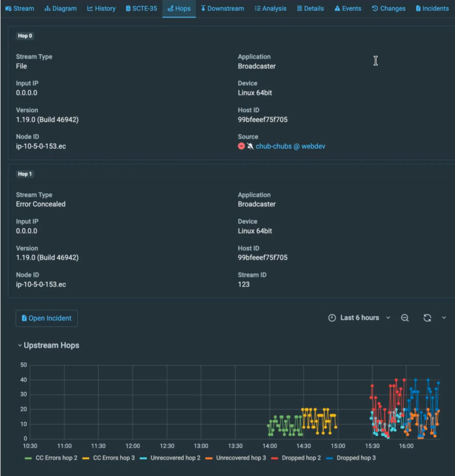Select Hop 1 stream type Error Concealed
The image size is (455, 476).
coord(41,204)
